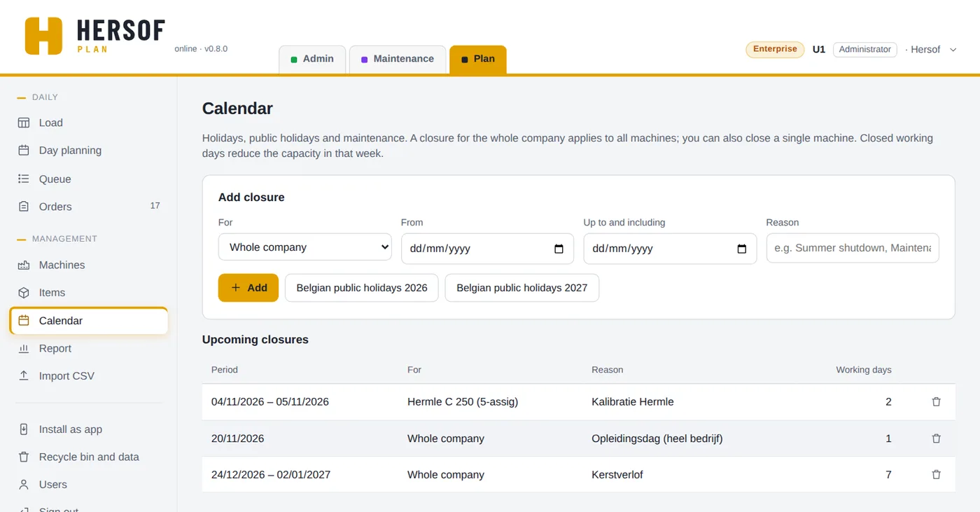Delete the Kerstverlof closure
Viewport: 980px width, 512px height.
click(x=937, y=475)
